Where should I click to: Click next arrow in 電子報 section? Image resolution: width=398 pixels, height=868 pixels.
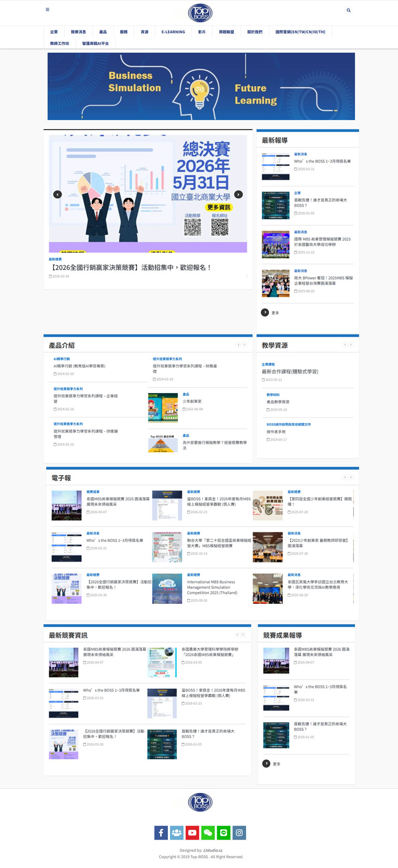[351, 478]
